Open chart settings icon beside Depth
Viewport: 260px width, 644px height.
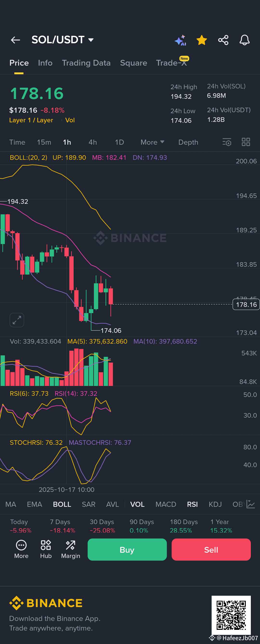[227, 142]
